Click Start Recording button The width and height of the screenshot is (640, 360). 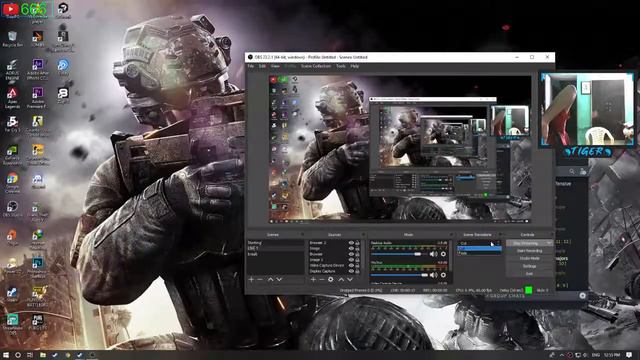point(529,251)
